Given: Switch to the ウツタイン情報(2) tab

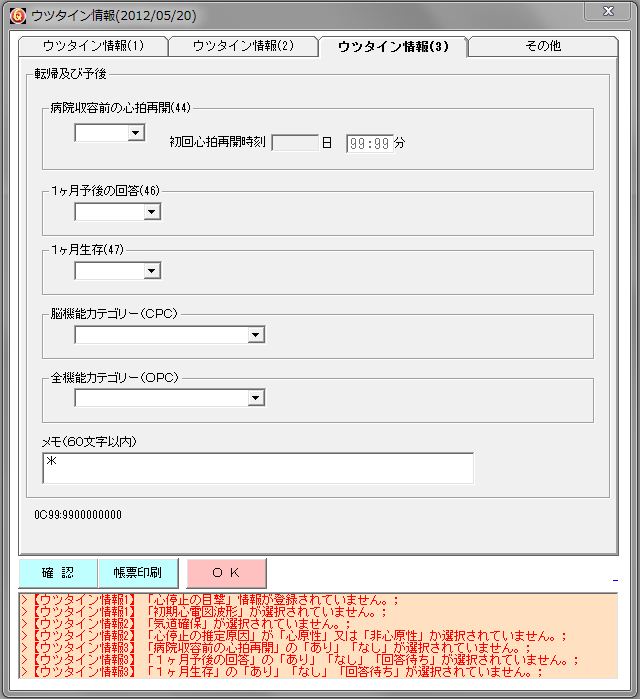Looking at the screenshot, I should [x=243, y=47].
